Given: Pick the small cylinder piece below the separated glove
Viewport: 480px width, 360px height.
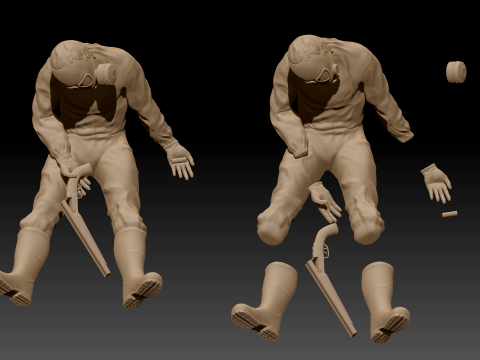Looking at the screenshot, I should tap(449, 214).
